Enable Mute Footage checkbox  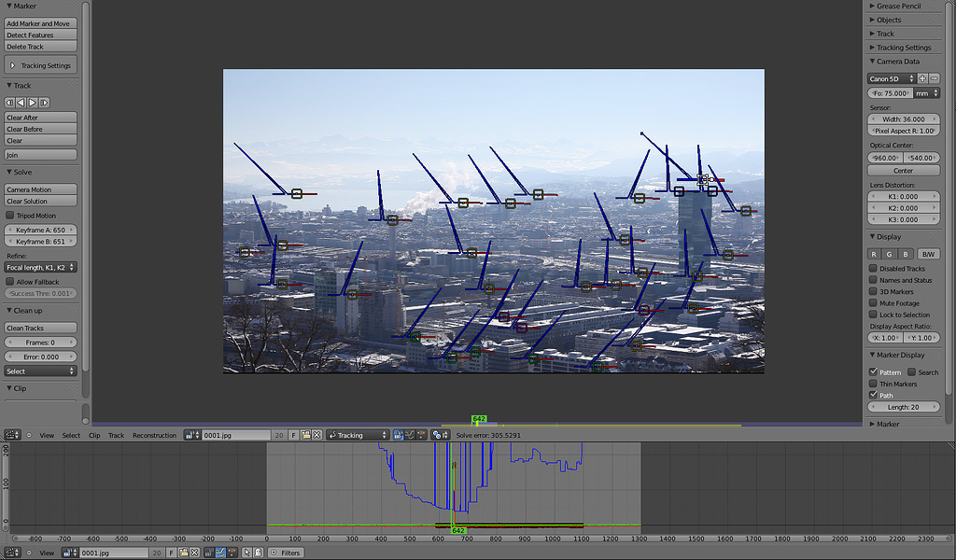(873, 302)
